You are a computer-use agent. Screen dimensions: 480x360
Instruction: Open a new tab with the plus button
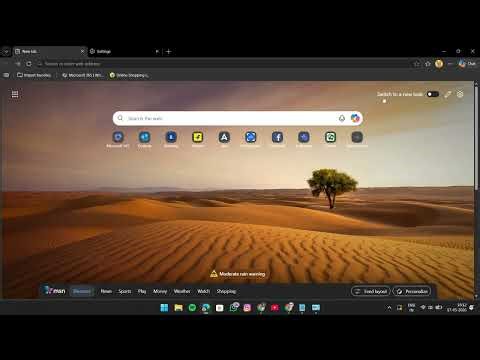(x=168, y=51)
